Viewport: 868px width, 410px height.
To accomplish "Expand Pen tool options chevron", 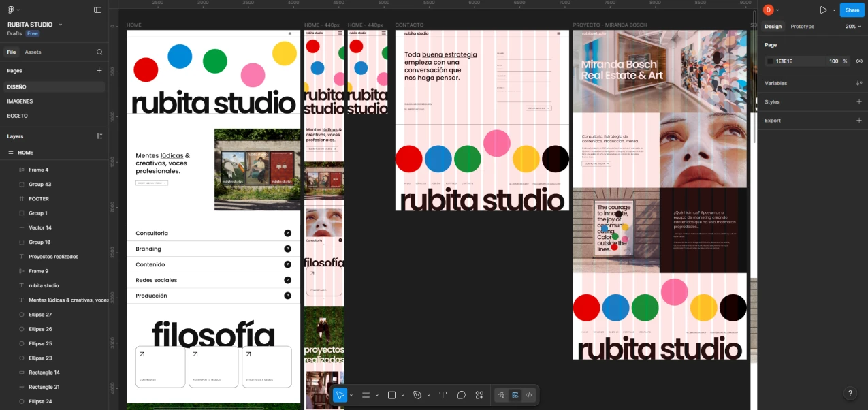I will point(429,395).
